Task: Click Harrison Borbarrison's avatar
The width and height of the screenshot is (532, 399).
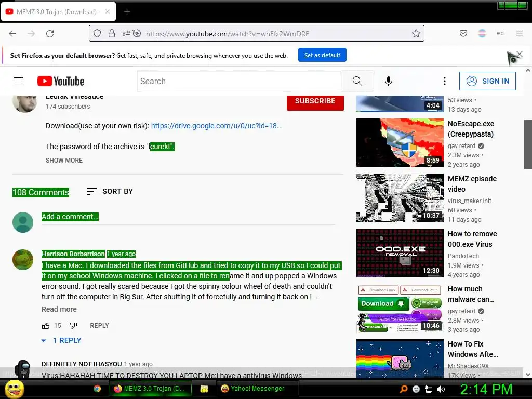Action: (x=23, y=260)
